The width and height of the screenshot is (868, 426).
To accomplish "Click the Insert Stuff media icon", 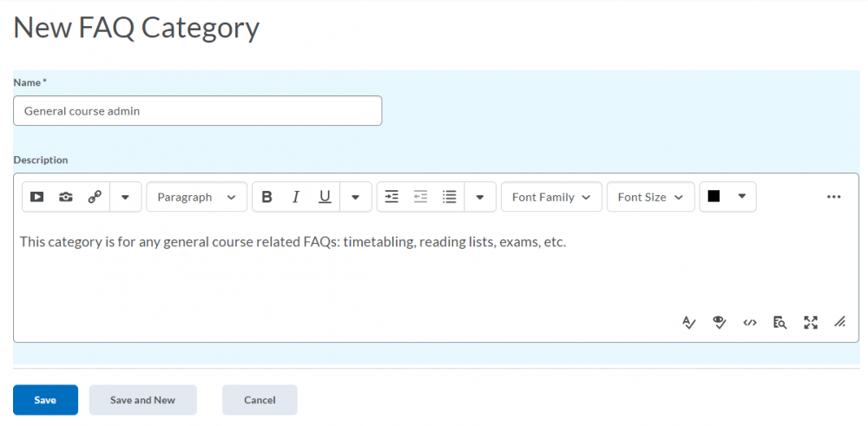I will tap(37, 197).
